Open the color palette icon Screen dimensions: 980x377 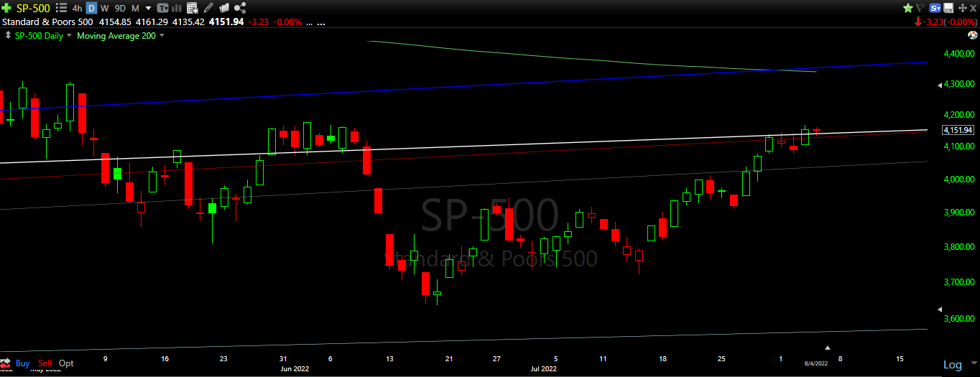click(x=973, y=35)
